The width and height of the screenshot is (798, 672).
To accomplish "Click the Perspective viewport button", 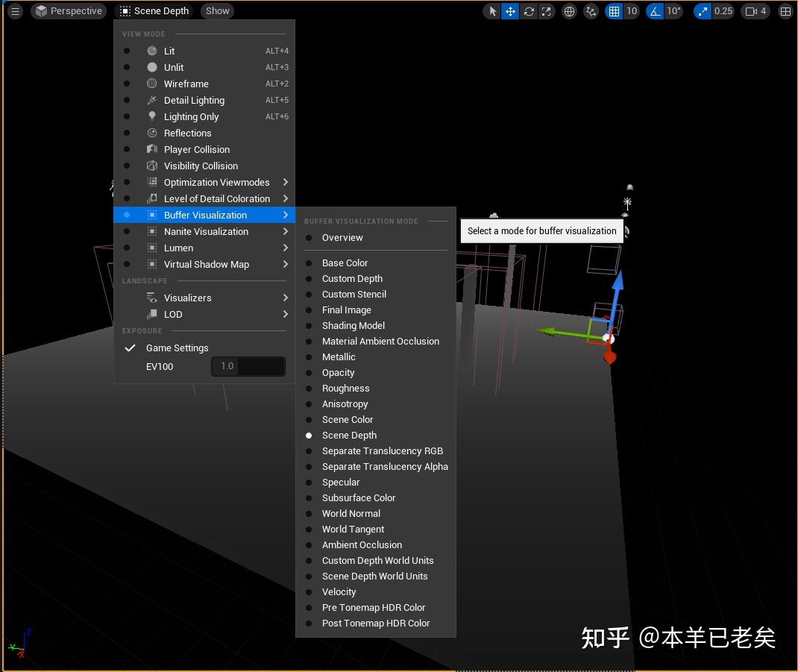I will click(69, 10).
